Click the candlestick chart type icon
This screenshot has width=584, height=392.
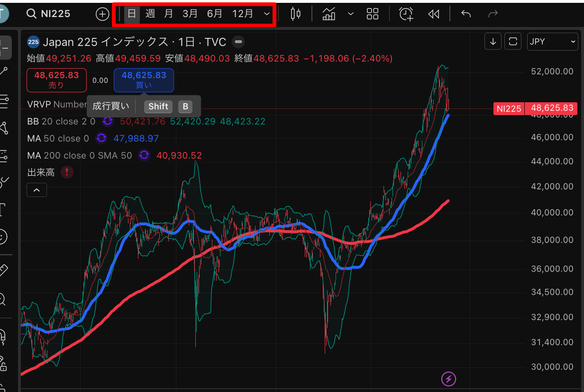[296, 14]
